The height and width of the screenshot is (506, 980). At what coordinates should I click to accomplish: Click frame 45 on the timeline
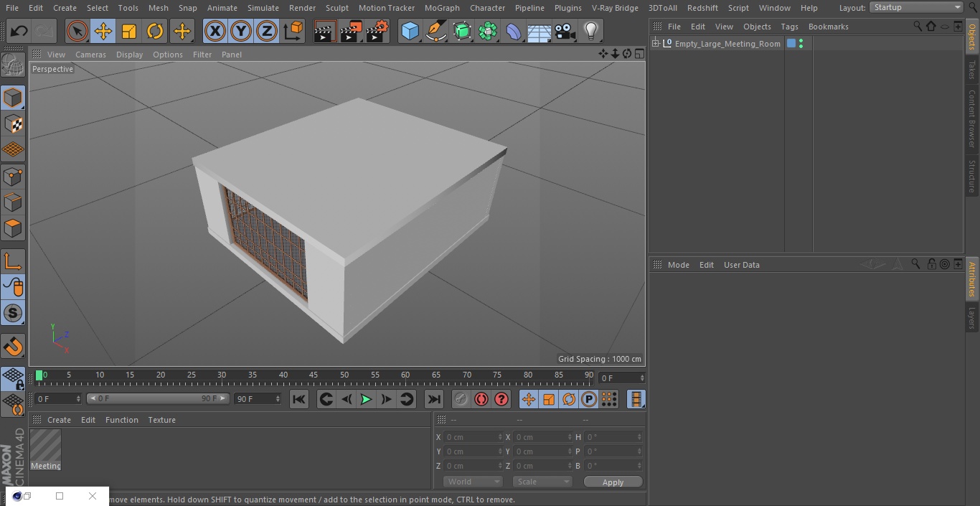tap(314, 375)
